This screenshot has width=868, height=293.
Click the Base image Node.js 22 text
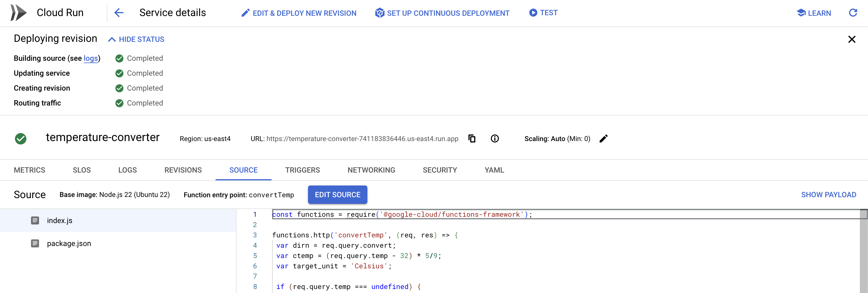(115, 195)
